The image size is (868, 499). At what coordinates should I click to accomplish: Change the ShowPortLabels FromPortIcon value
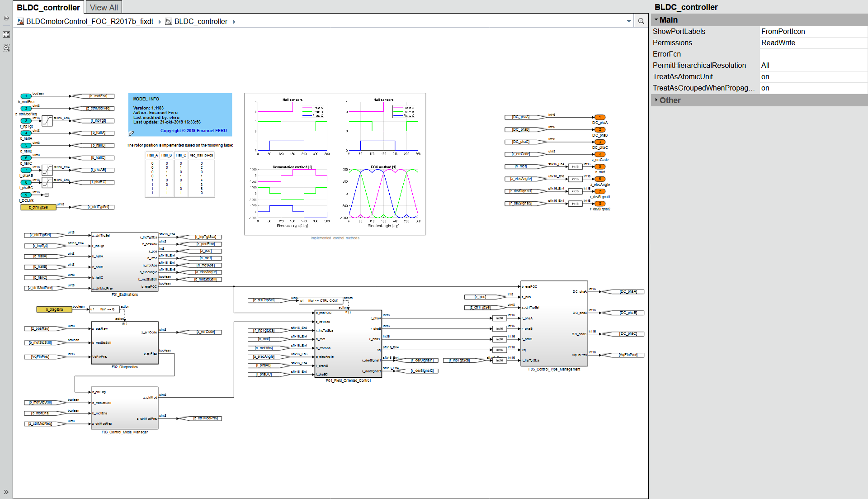783,31
